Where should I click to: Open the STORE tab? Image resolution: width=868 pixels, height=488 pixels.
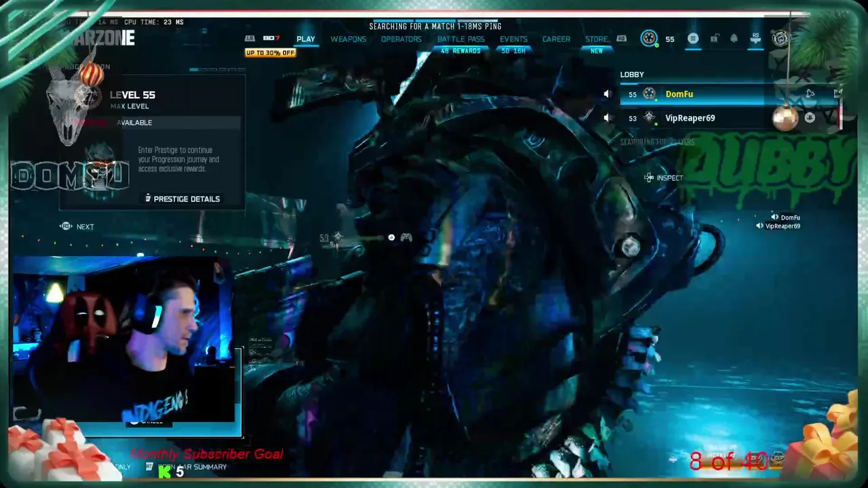(597, 39)
